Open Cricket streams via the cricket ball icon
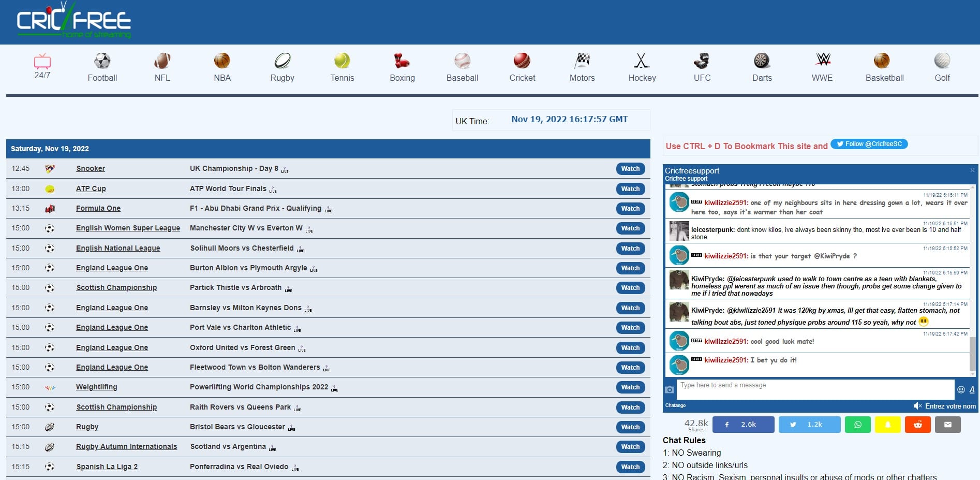Screen dimensions: 980x480 [x=522, y=61]
